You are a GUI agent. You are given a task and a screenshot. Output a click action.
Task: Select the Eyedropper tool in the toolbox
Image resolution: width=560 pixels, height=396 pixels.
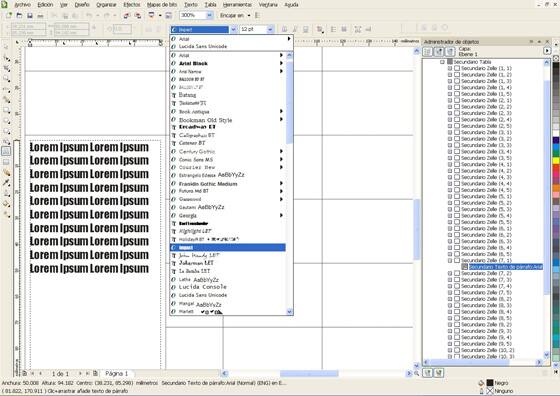(6, 183)
